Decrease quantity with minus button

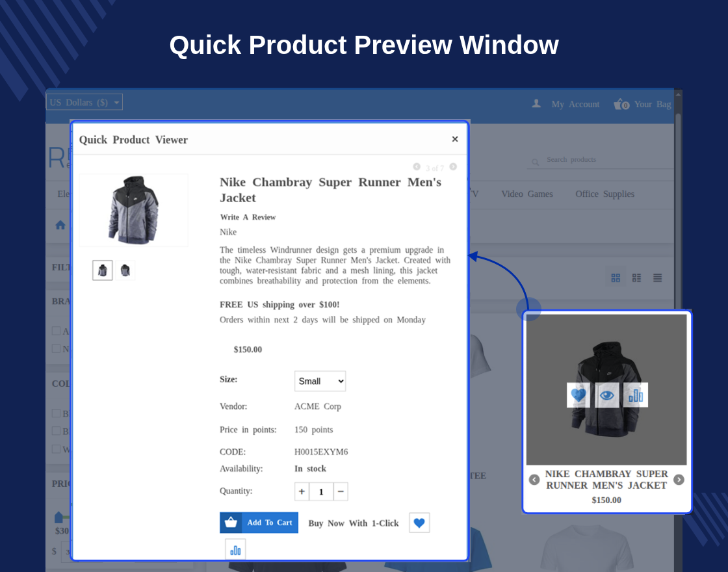click(341, 491)
